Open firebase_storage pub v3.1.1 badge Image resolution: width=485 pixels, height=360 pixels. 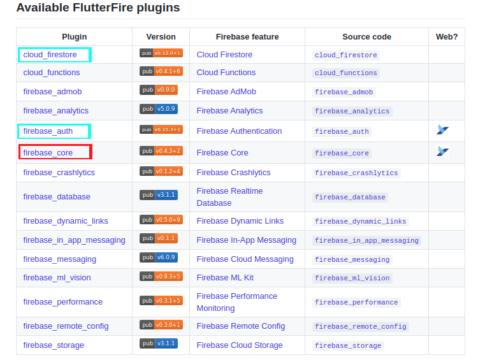click(x=159, y=343)
